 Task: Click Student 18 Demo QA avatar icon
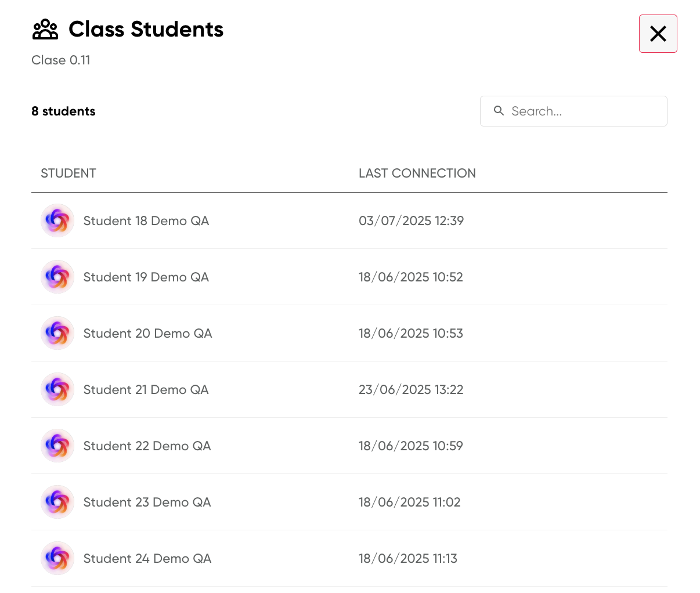pos(57,220)
